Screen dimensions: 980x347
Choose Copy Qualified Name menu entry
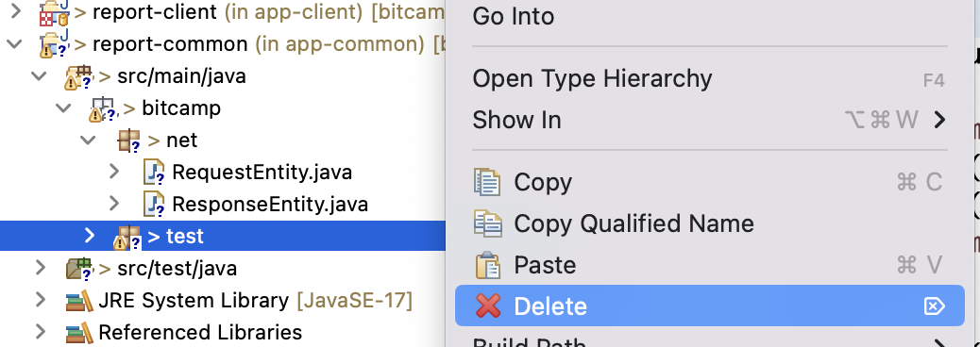(x=709, y=223)
